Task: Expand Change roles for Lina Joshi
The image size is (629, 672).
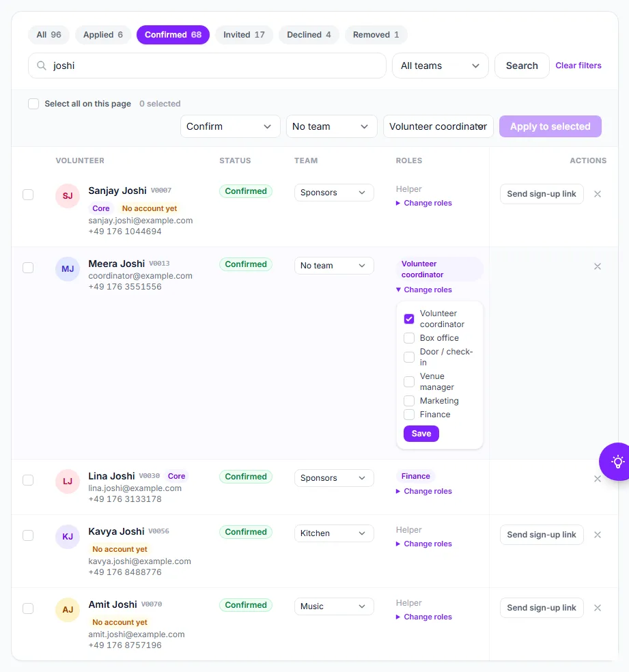Action: click(x=423, y=491)
